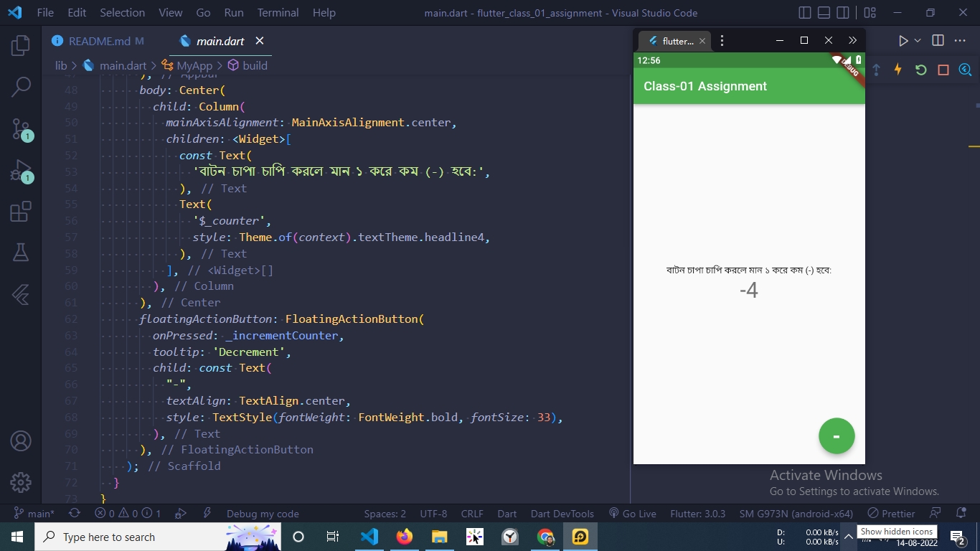Image resolution: width=980 pixels, height=551 pixels.
Task: Open Problems from errors and warnings count
Action: point(128,514)
